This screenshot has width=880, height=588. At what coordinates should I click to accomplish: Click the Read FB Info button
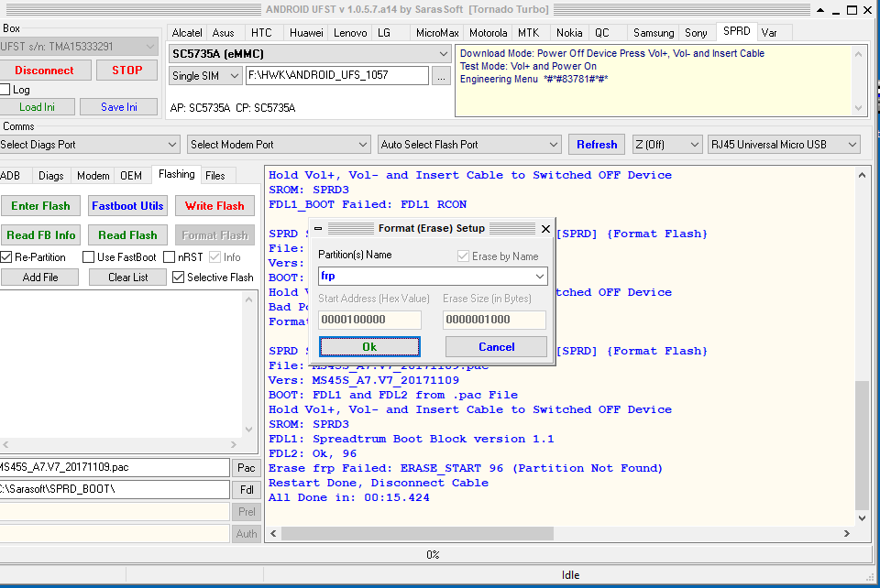click(40, 235)
